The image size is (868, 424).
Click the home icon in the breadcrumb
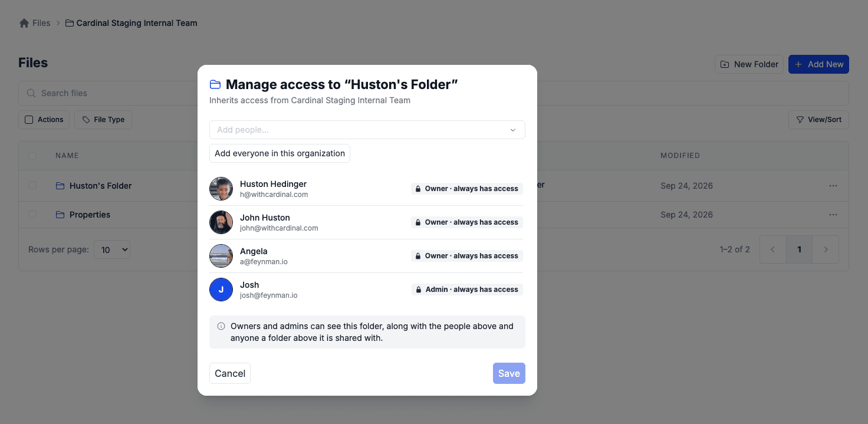(x=24, y=23)
